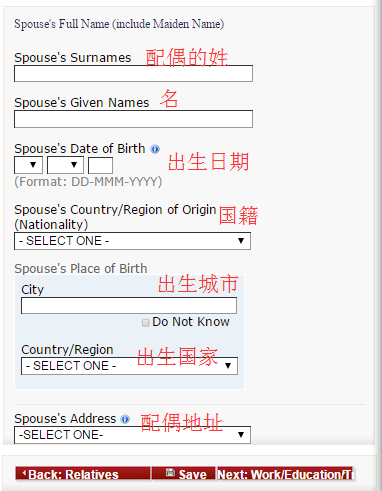Click the floppy disk icon on Save
The width and height of the screenshot is (382, 491).
(x=170, y=472)
